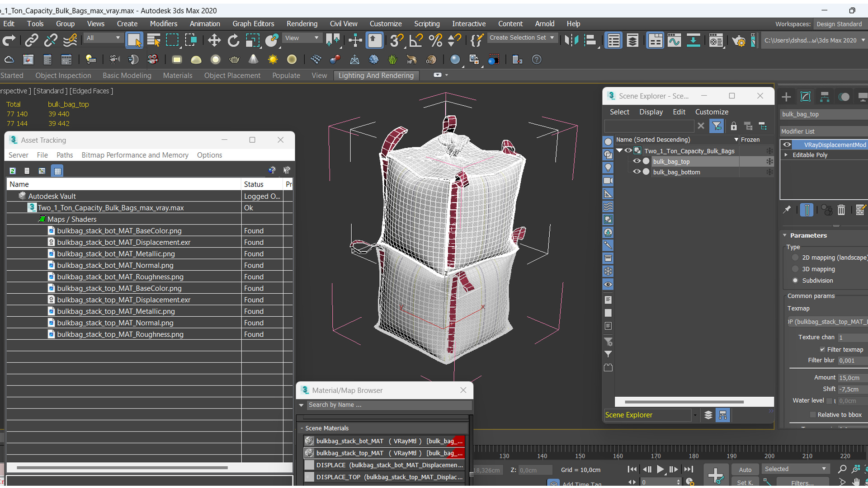Select table view icon in Asset Tracking

tap(57, 171)
